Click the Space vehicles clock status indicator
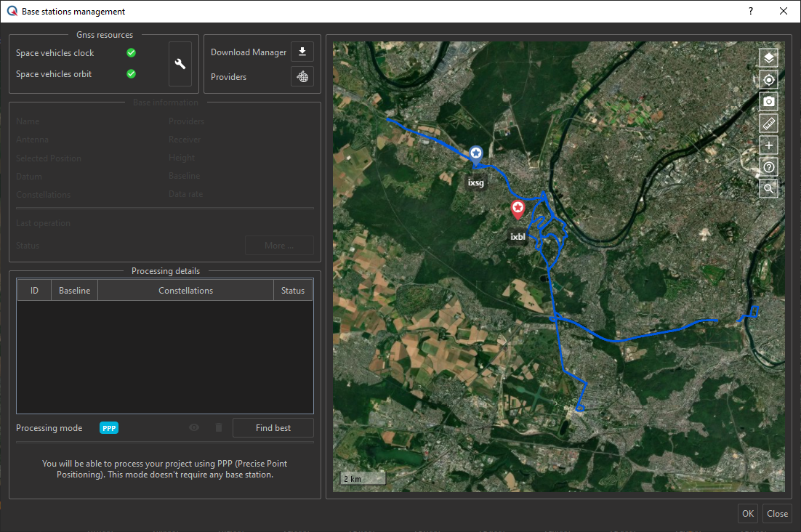 pos(131,53)
